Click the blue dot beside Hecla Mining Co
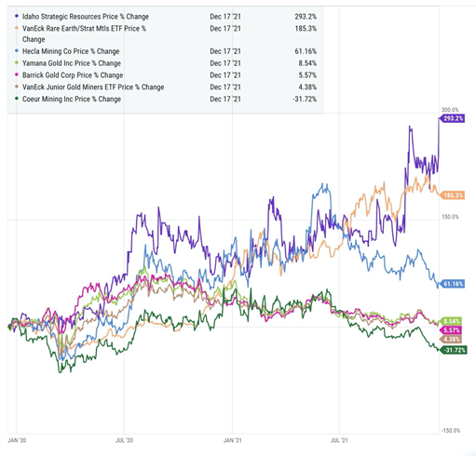 (x=17, y=51)
